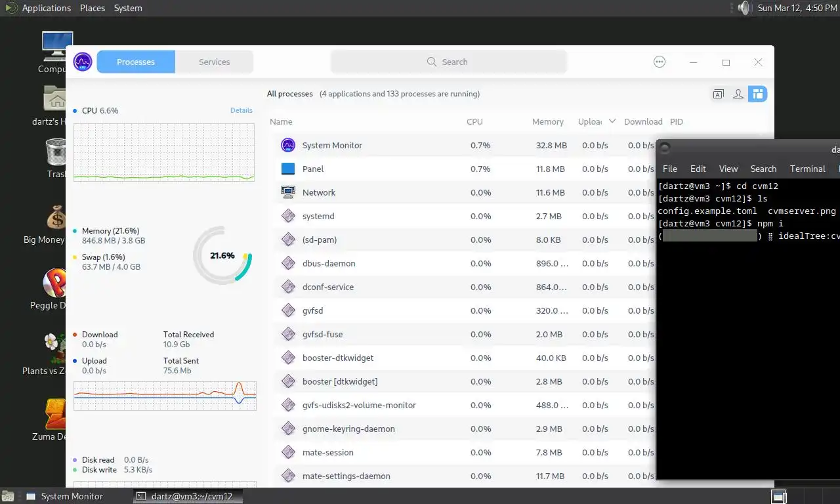Image resolution: width=840 pixels, height=504 pixels.
Task: Click the dartz@vm3 terminal taskbar button
Action: 188,496
